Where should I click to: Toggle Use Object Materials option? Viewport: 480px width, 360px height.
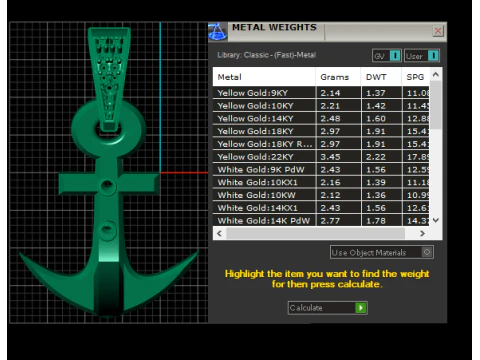[x=382, y=252]
